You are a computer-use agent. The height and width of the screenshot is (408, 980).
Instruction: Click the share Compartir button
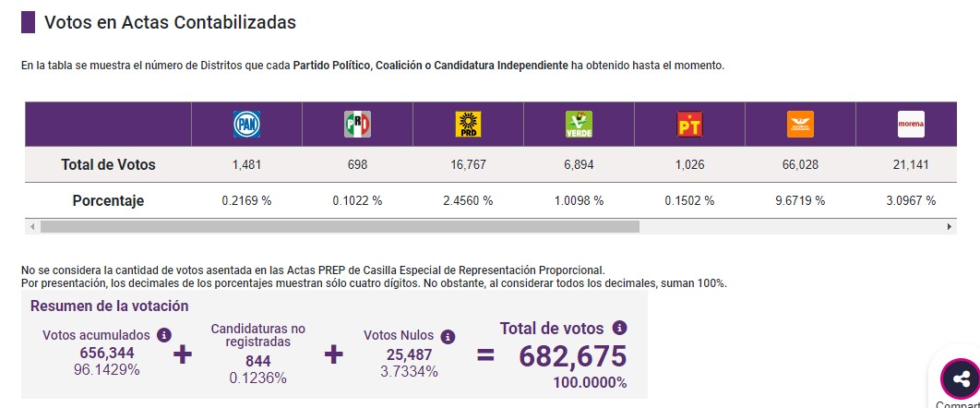[962, 378]
